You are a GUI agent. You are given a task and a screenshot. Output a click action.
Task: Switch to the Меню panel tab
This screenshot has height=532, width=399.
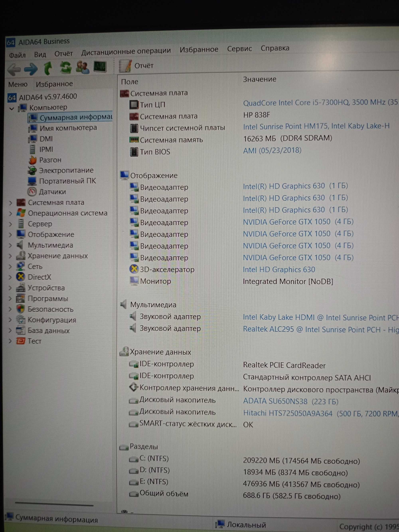click(18, 84)
